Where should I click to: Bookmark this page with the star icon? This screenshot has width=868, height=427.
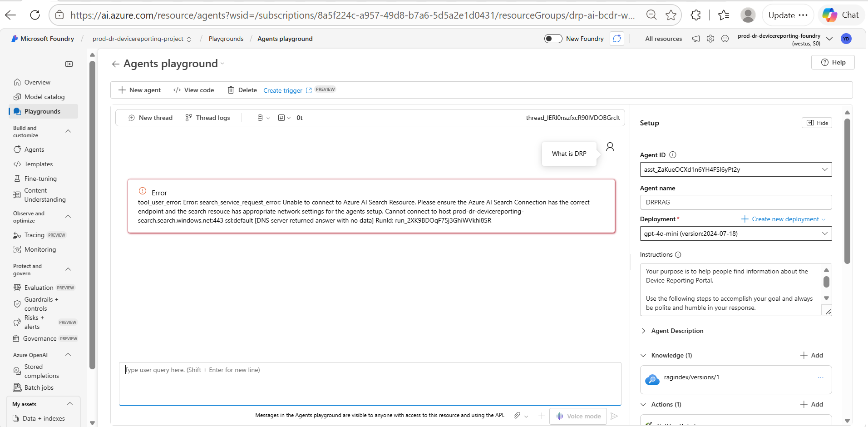pos(671,15)
